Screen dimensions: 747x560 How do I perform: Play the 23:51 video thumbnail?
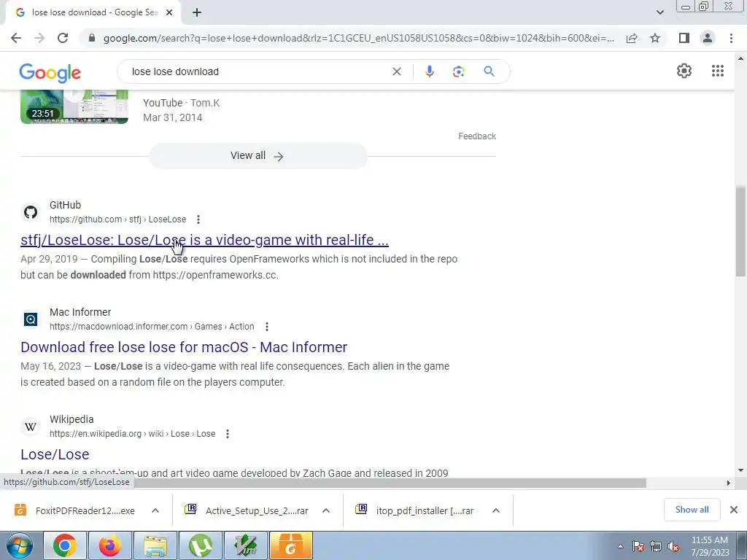click(74, 106)
